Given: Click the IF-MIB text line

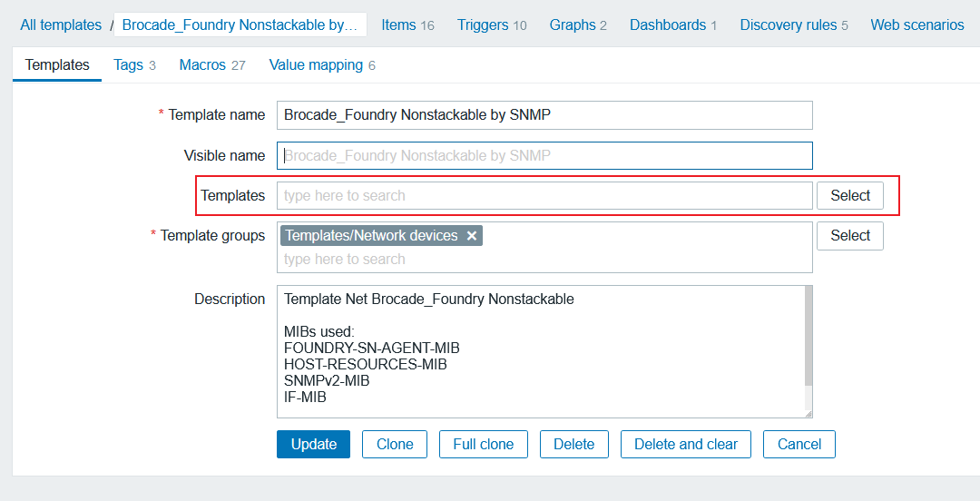Looking at the screenshot, I should (x=305, y=397).
